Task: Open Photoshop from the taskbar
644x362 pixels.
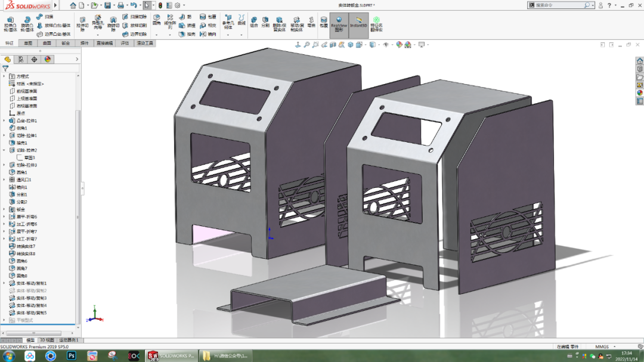Action: (x=72, y=356)
